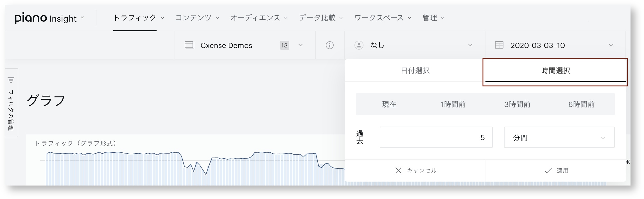Expand the データ比較 menu chevron
The height and width of the screenshot is (199, 644).
point(341,18)
